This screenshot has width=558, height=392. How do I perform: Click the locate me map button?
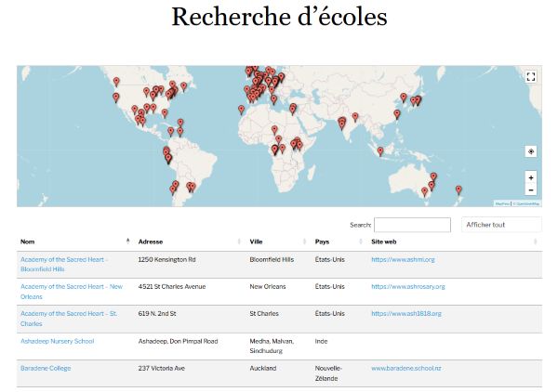click(531, 150)
